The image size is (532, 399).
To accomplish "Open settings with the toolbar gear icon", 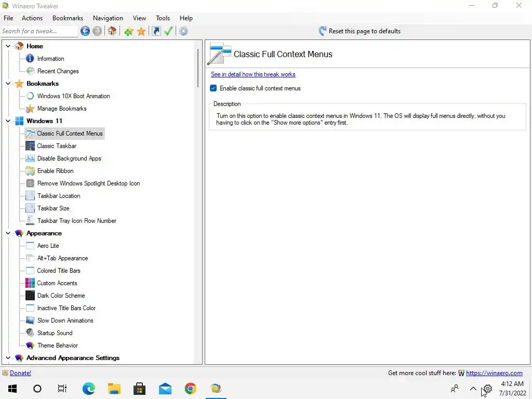I will (x=183, y=31).
